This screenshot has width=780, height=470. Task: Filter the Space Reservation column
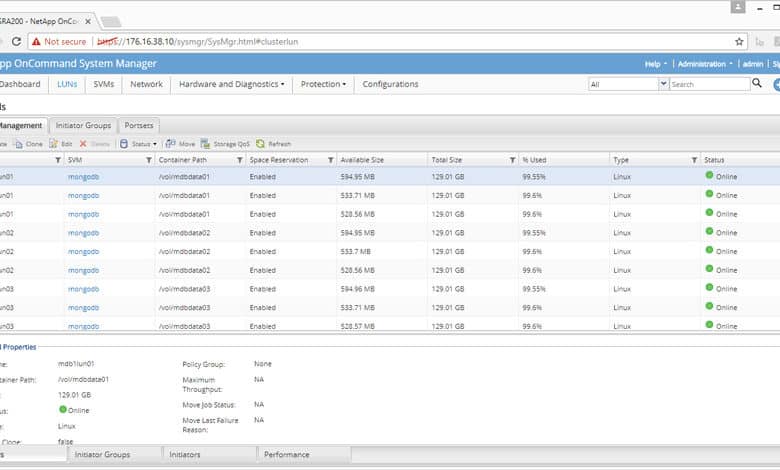331,160
